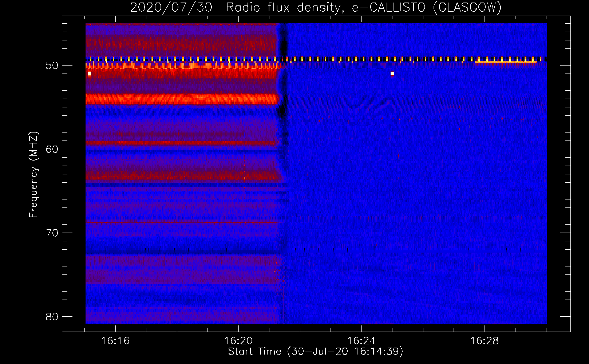Click the white marker near 51 MHz at 16:25

click(392, 74)
